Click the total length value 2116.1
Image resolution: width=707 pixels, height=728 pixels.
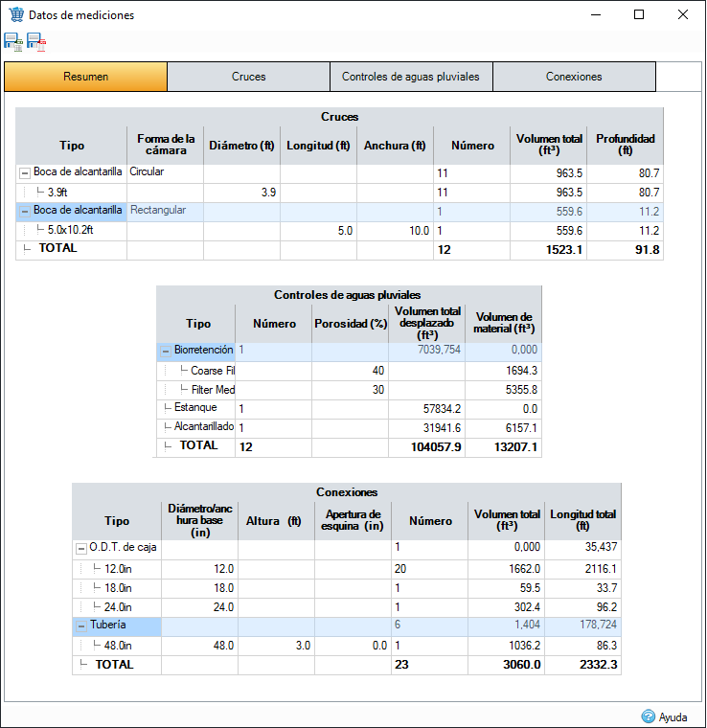click(583, 569)
